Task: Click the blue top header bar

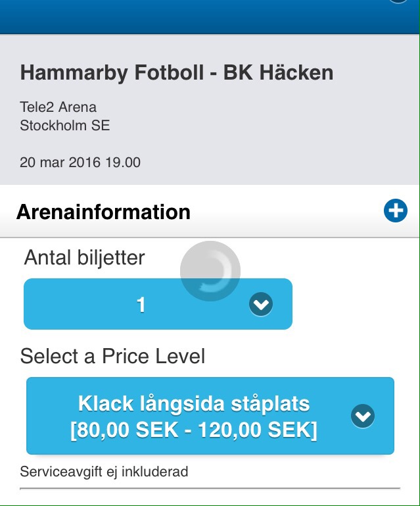Action: pos(197,16)
